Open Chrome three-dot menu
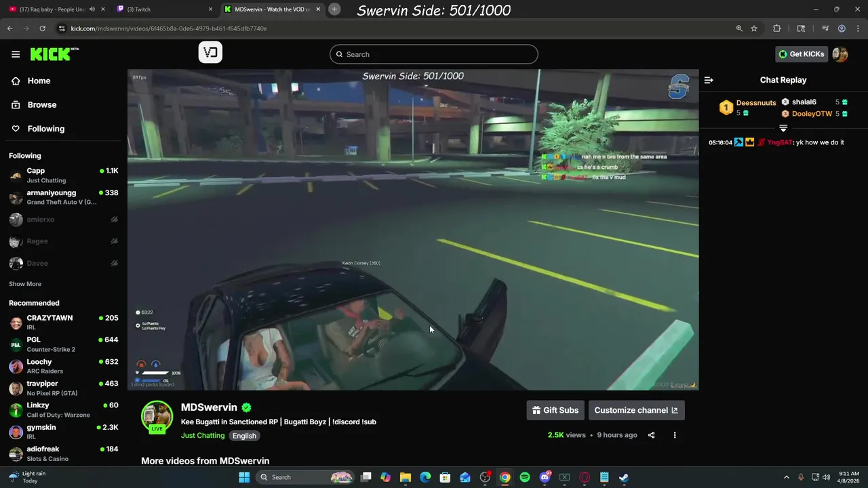Screen dimensions: 868x488 857,28
